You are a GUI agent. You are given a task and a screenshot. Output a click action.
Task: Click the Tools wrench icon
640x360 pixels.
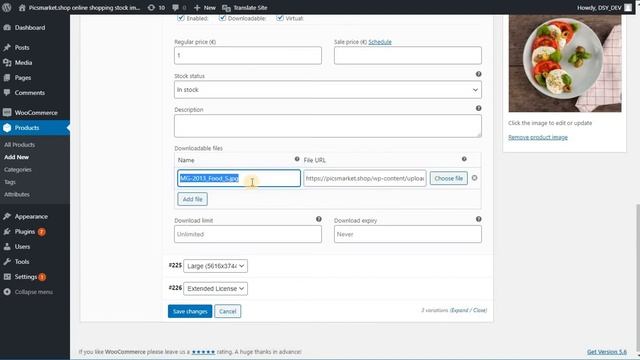pos(7,262)
